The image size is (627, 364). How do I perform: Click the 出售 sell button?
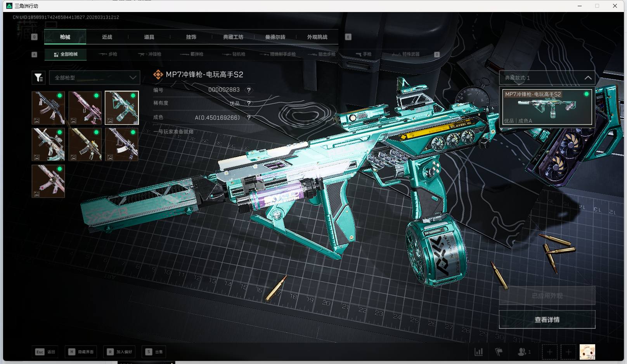pyautogui.click(x=154, y=352)
